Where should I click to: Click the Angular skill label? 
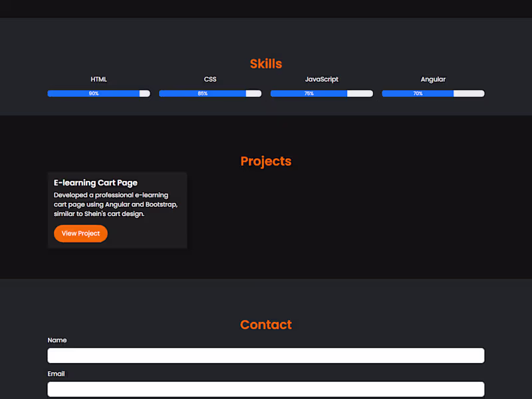433,79
